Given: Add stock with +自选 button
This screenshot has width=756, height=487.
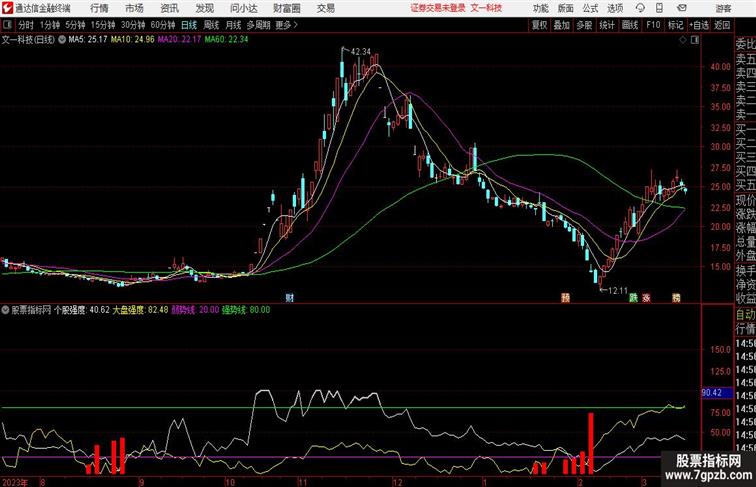Looking at the screenshot, I should point(699,25).
